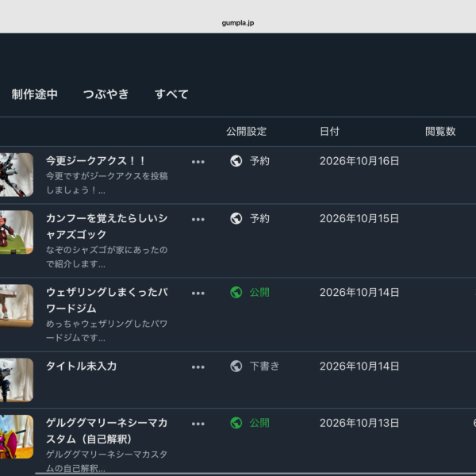Click the 公開設定 column header
Screen dimensions: 476x476
(246, 132)
